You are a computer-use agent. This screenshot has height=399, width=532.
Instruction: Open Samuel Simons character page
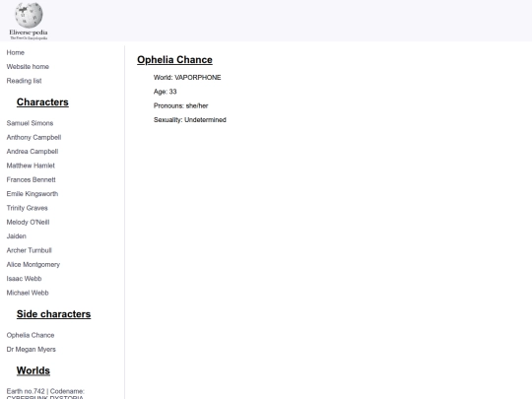click(30, 123)
